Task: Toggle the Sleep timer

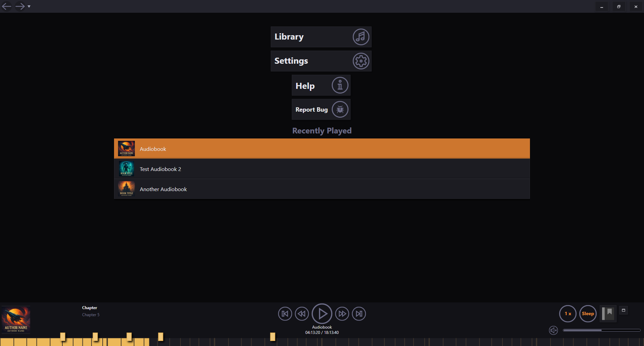Action: (588, 313)
